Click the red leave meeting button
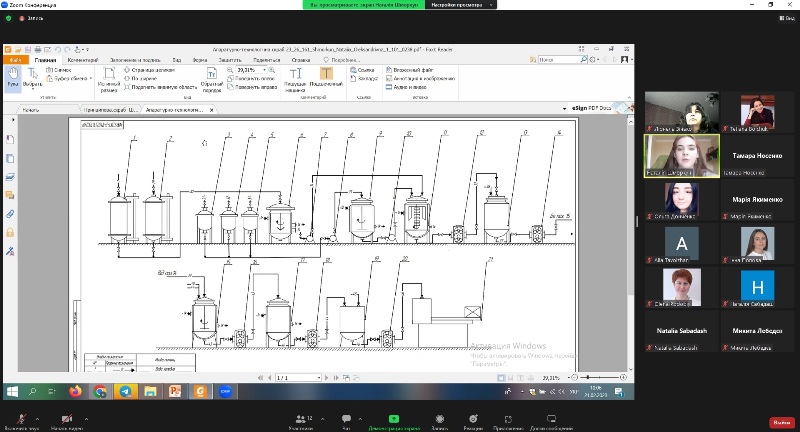800x432 pixels. click(781, 422)
